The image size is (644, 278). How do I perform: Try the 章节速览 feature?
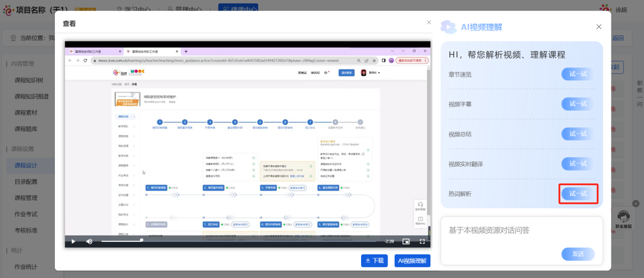pos(578,74)
